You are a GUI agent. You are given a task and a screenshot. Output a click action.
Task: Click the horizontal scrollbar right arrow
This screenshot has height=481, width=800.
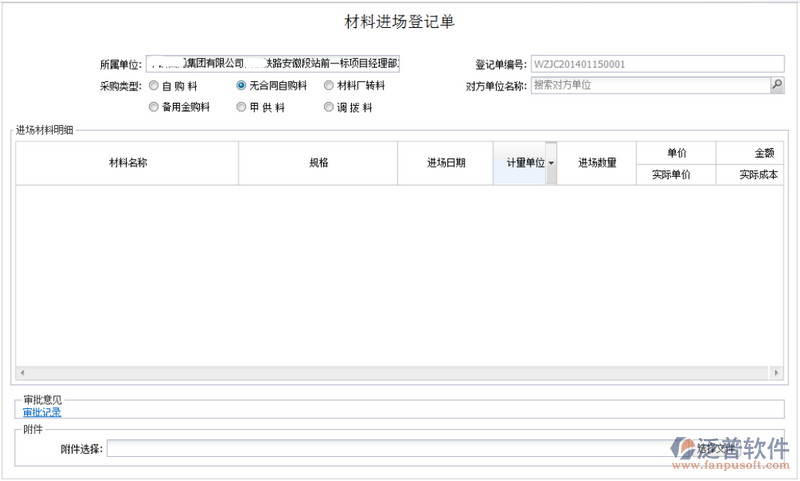point(777,372)
